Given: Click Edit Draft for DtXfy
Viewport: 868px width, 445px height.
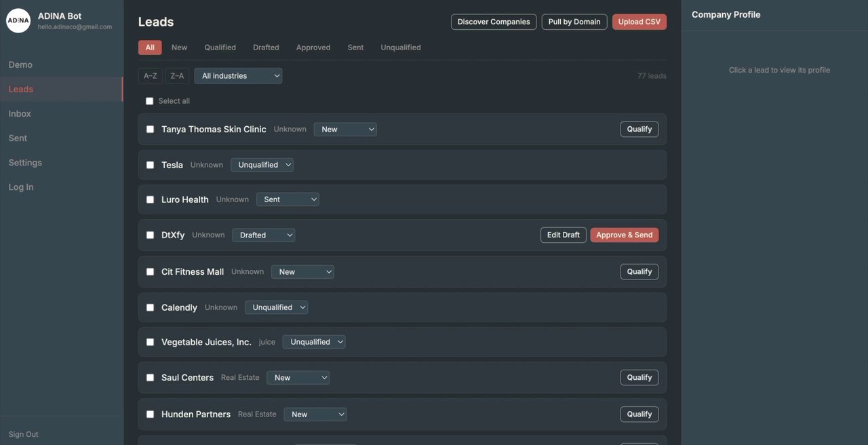Looking at the screenshot, I should (564, 235).
